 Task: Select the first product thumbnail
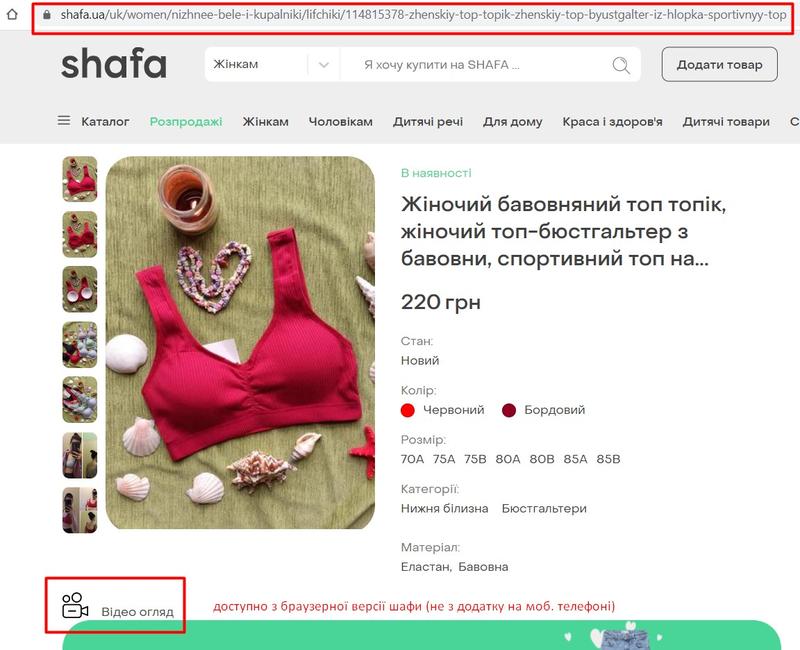(x=80, y=179)
